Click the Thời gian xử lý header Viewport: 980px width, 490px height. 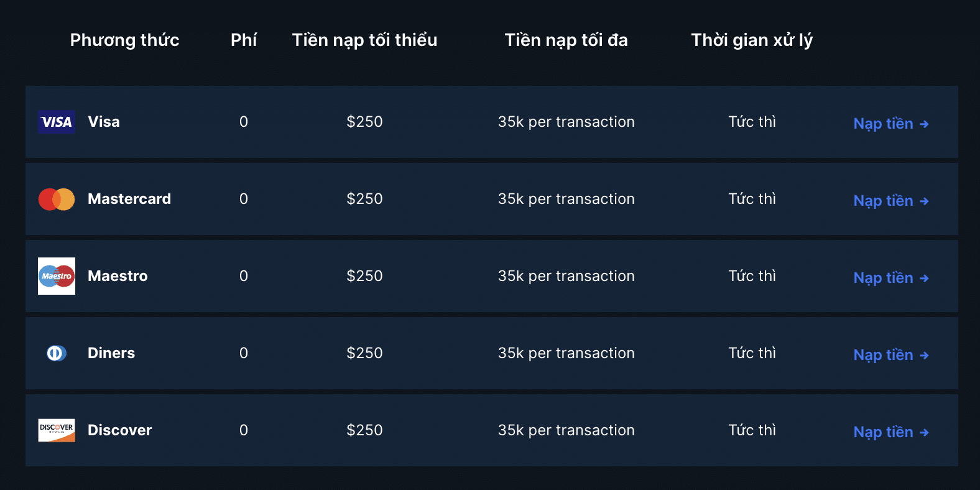752,40
